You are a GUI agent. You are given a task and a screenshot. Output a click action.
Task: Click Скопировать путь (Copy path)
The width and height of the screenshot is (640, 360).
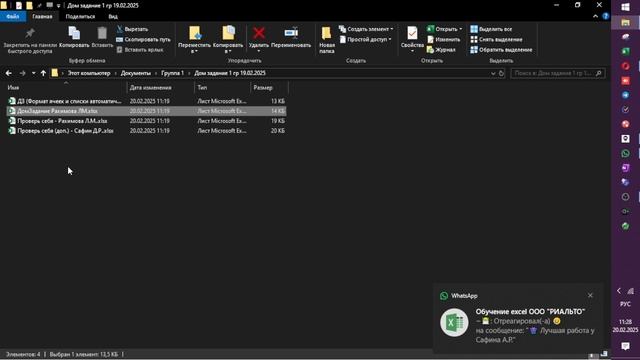(143, 40)
